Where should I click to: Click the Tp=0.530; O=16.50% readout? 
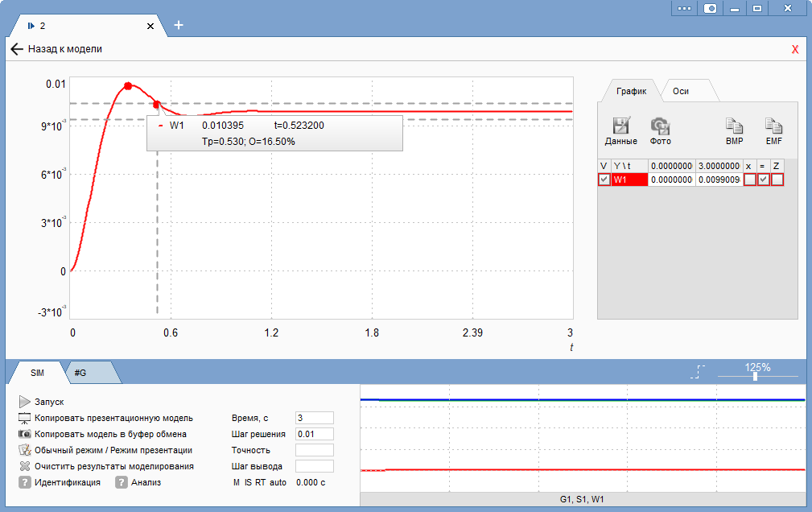click(x=249, y=142)
